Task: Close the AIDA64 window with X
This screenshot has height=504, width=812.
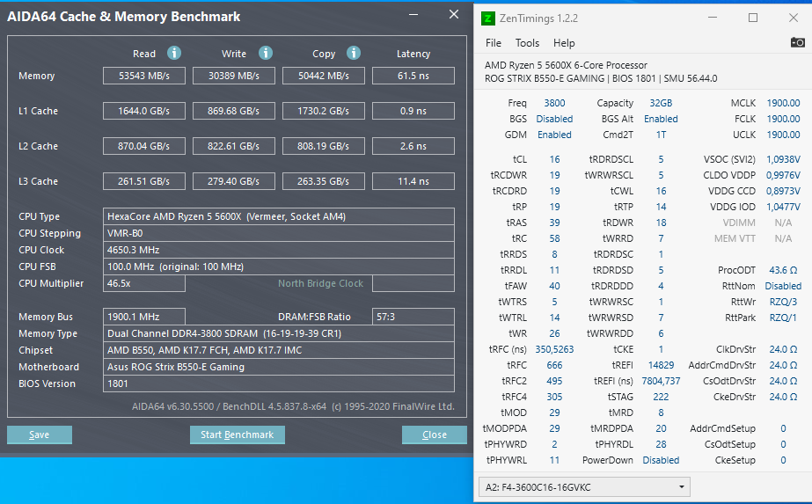Action: pos(454,14)
